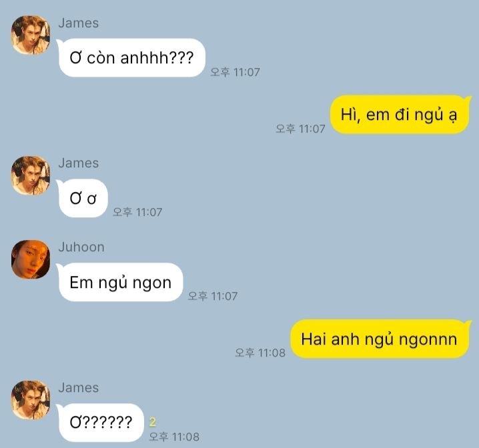
Task: Tap the 11:08 timestamp beside 'Hai anh ngủ ngonnn'
Action: pos(260,353)
